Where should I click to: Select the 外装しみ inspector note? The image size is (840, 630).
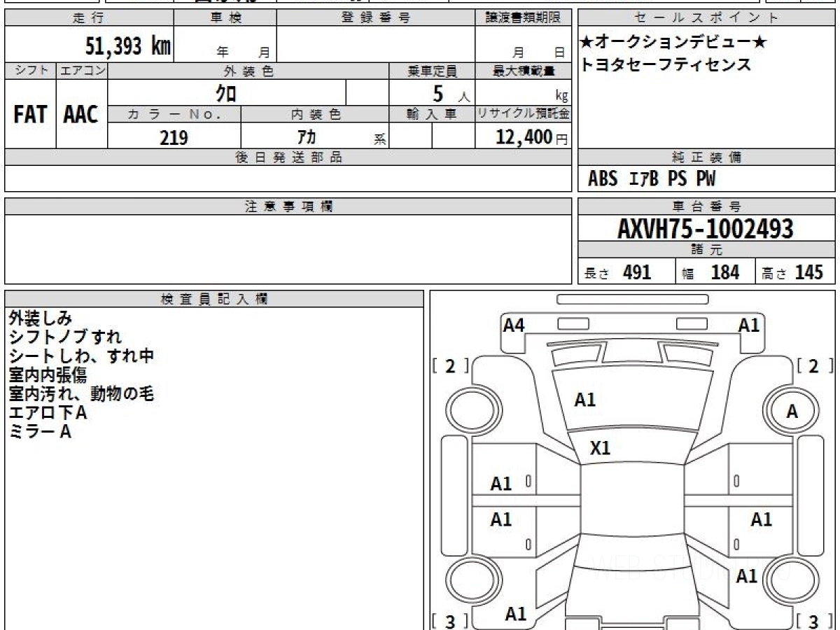tap(39, 318)
